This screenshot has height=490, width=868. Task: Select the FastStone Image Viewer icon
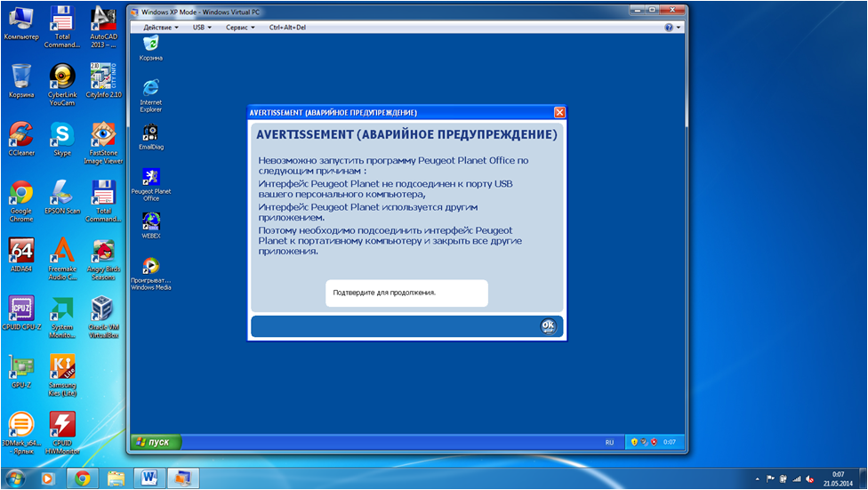pos(103,143)
